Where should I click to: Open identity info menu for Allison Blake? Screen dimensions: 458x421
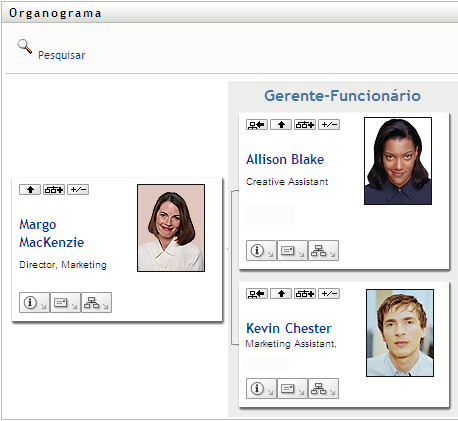tap(261, 250)
